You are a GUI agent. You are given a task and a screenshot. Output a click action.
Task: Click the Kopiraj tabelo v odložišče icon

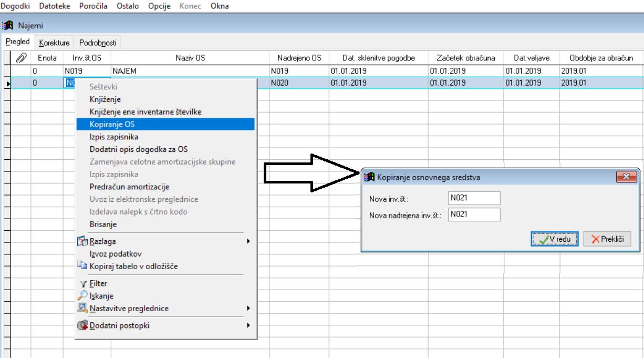(x=82, y=267)
